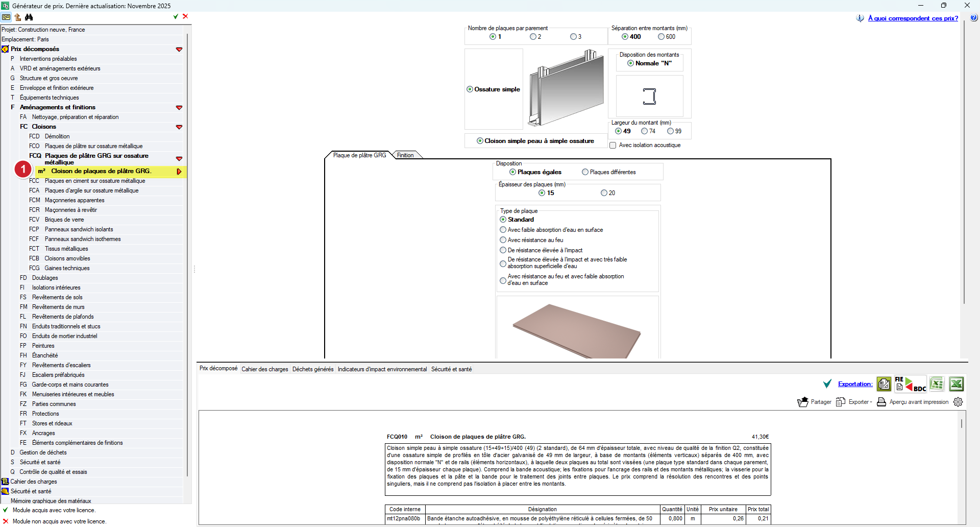Select the Plaque de plâtre GRG tab
980x527 pixels.
[359, 155]
